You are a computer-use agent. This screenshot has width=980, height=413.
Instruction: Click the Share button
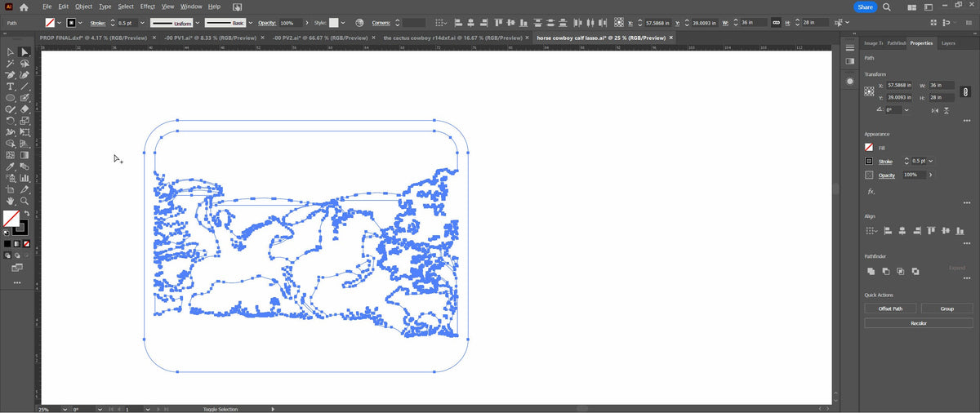point(866,7)
